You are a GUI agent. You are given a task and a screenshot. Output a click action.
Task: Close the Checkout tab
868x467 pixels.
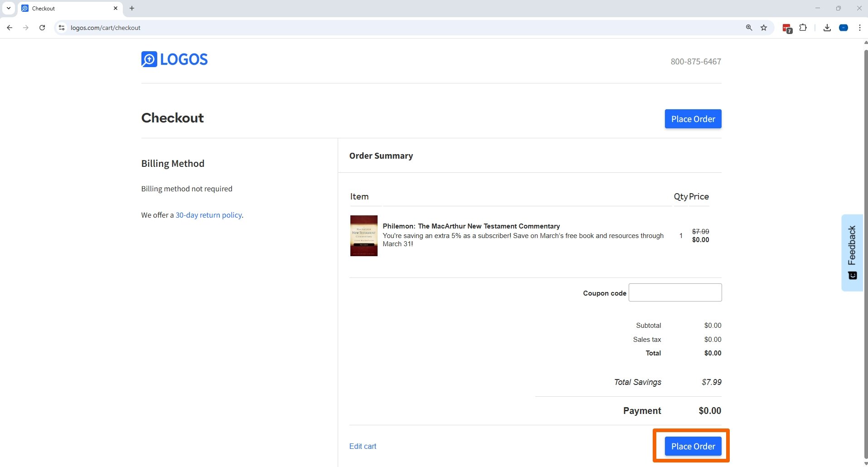(116, 8)
